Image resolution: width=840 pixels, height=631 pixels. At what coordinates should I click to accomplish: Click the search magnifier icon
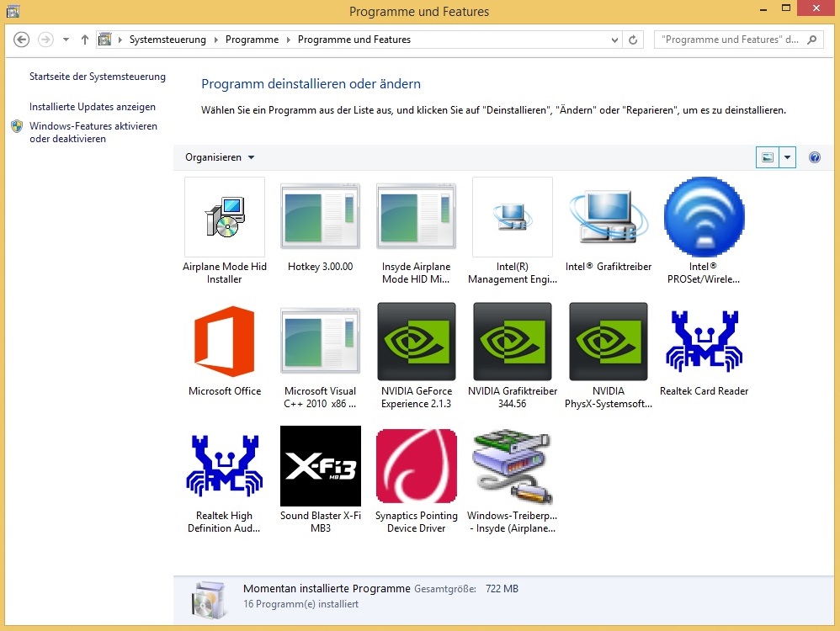point(812,40)
